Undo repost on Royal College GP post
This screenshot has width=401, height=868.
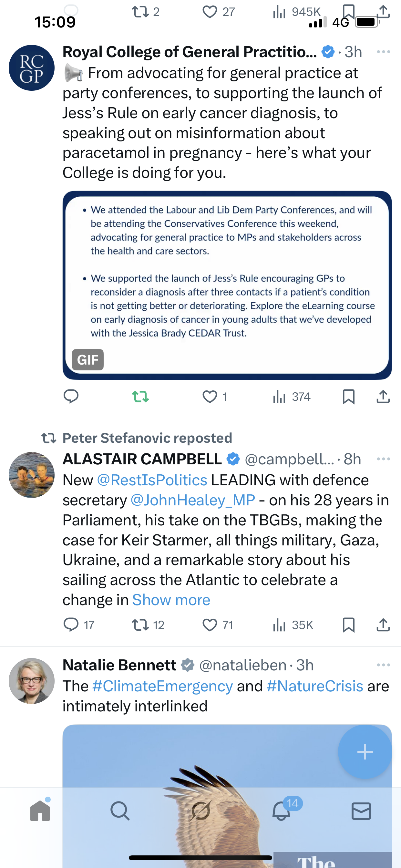(x=140, y=397)
